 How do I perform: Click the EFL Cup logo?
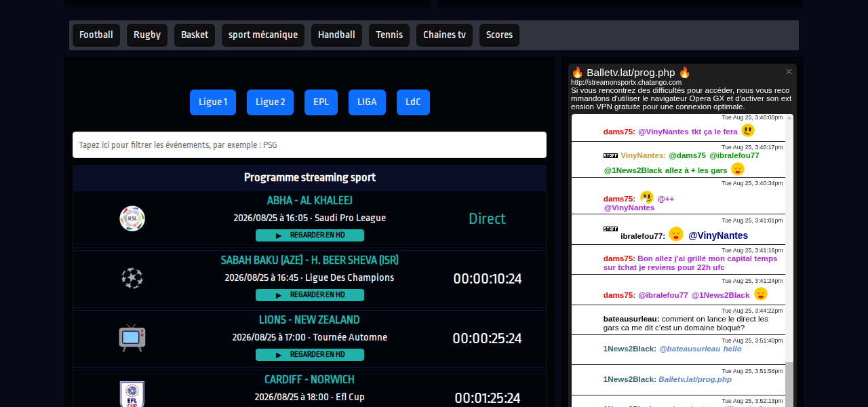pyautogui.click(x=132, y=394)
